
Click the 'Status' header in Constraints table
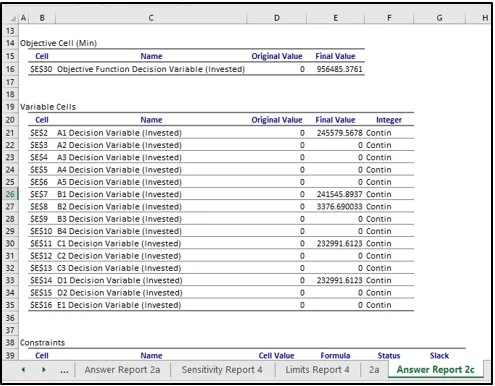click(x=389, y=355)
